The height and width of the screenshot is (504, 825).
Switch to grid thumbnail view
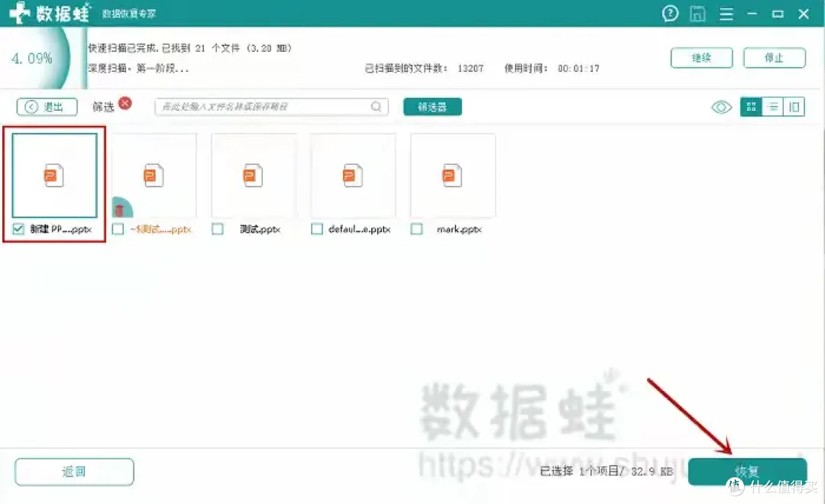751,107
